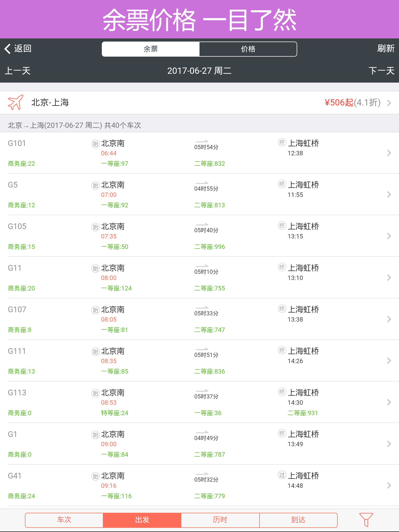Select train number G113
This screenshot has height=532, width=399.
click(17, 393)
